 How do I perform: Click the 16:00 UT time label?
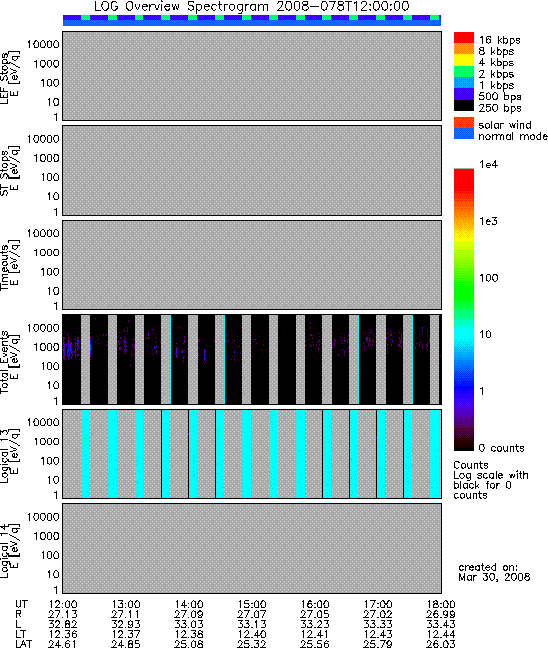tap(315, 605)
